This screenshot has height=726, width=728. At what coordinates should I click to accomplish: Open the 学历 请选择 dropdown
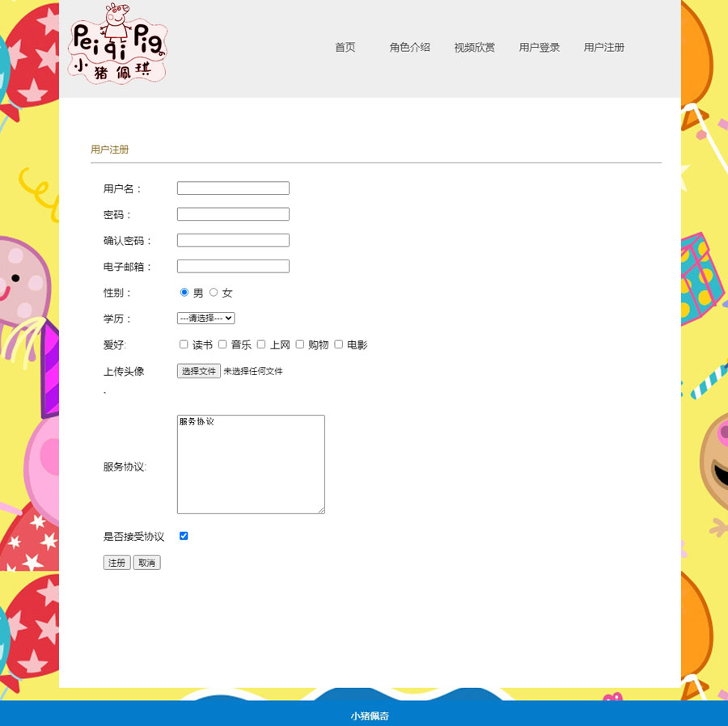pos(205,319)
